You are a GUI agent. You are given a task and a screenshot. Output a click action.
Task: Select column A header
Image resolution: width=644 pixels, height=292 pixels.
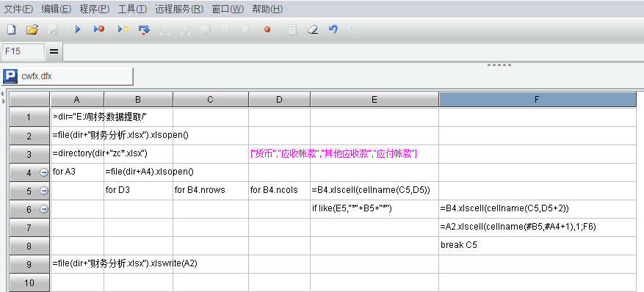tap(77, 100)
